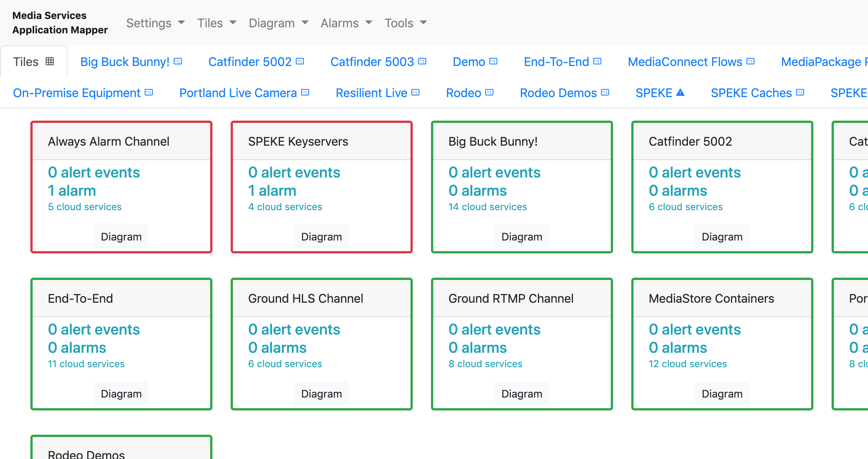Click the grid icon on the Tiles tab
This screenshot has height=459, width=868.
pos(50,61)
